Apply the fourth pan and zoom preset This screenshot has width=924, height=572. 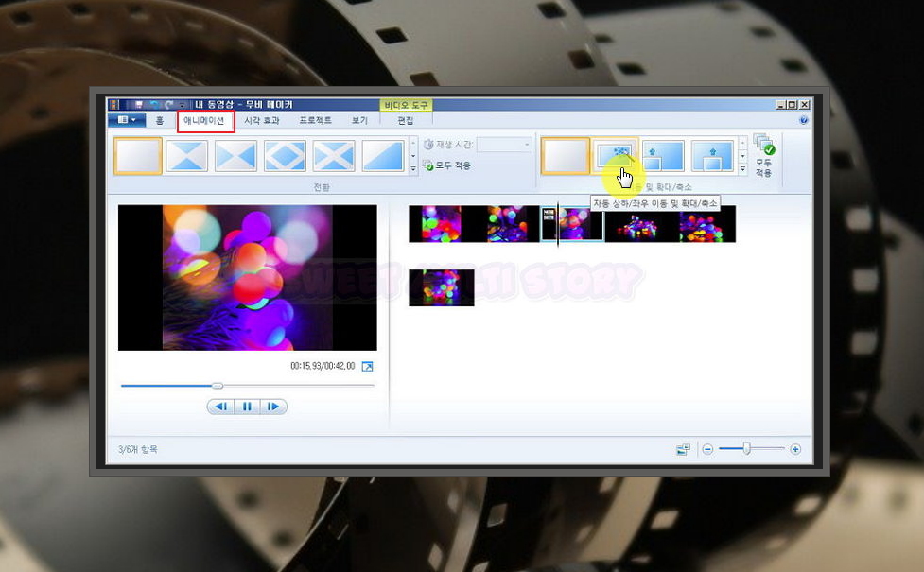pos(712,156)
